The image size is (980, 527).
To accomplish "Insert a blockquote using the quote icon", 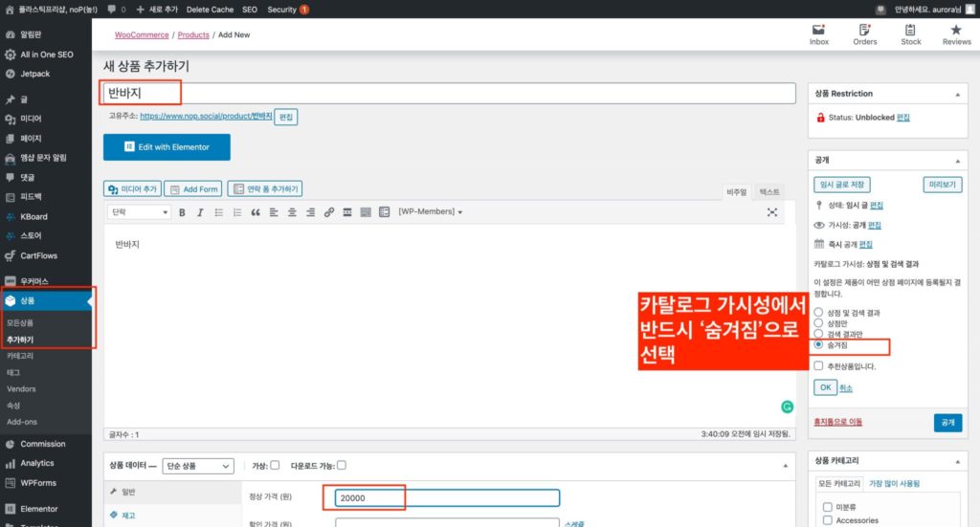I will (256, 212).
